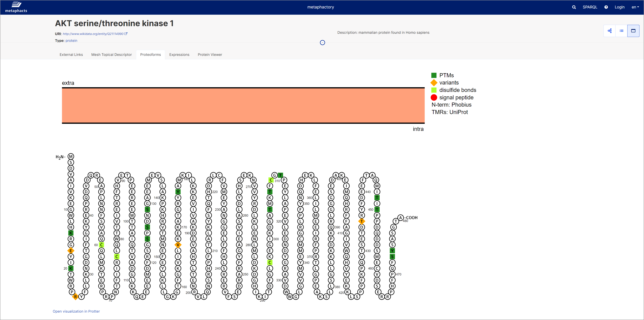Select the page view icon
This screenshot has height=320, width=644.
click(x=633, y=31)
